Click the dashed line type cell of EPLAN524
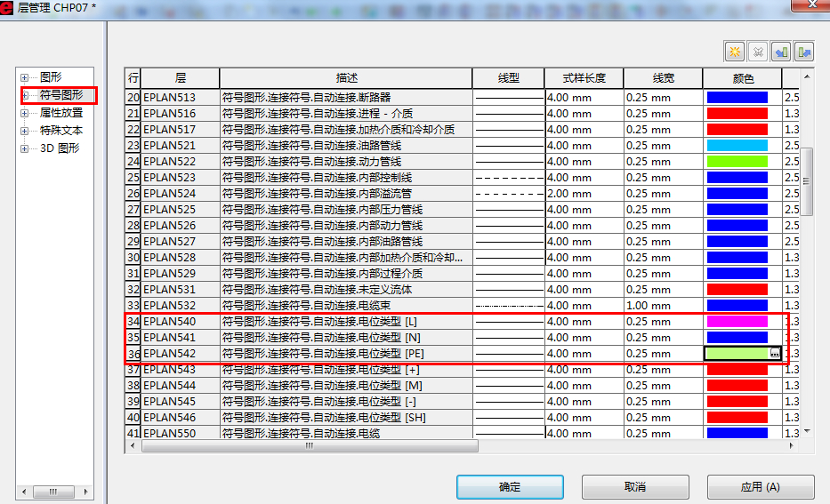 pyautogui.click(x=509, y=194)
